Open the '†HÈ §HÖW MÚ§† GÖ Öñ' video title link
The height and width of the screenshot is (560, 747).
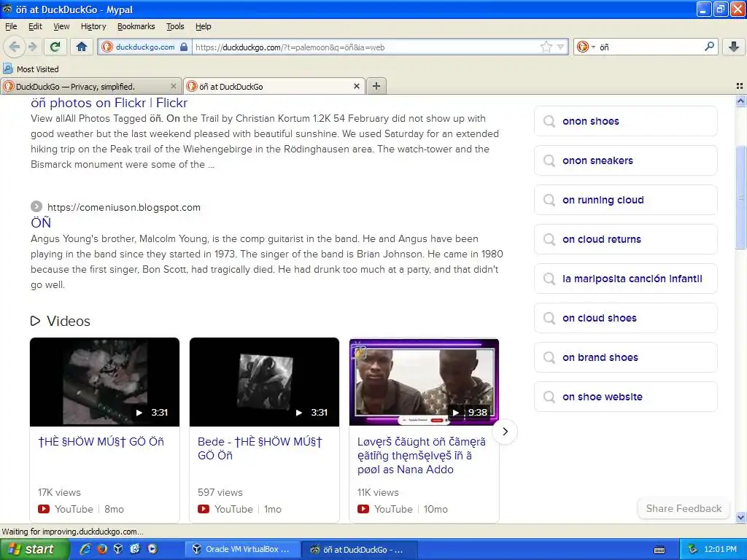point(101,441)
